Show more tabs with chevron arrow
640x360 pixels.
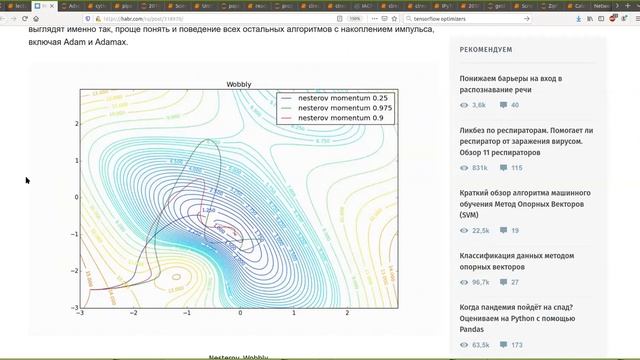[617, 6]
